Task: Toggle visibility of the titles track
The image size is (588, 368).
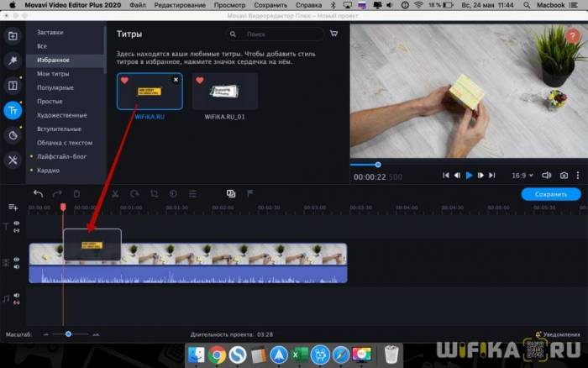Action: [x=17, y=223]
